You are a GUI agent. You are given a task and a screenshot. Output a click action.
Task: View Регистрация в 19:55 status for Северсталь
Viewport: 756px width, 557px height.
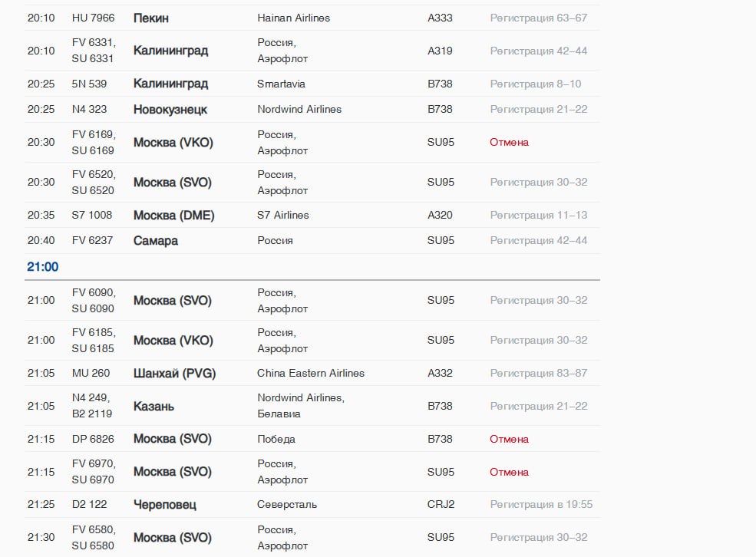[x=541, y=505]
